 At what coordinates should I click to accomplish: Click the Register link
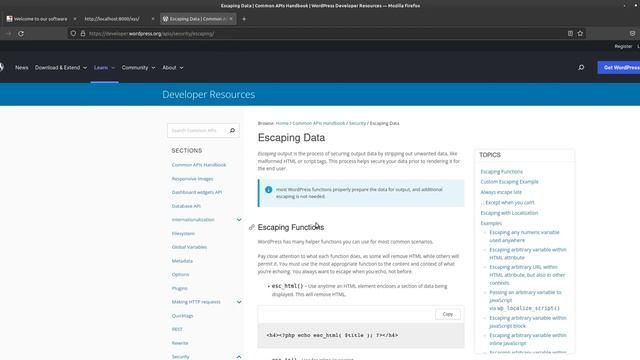coord(623,47)
